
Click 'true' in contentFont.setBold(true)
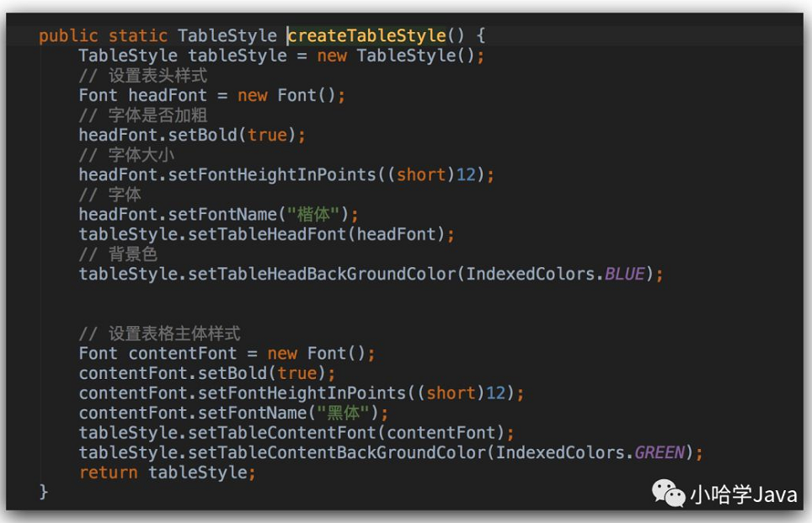tap(296, 373)
